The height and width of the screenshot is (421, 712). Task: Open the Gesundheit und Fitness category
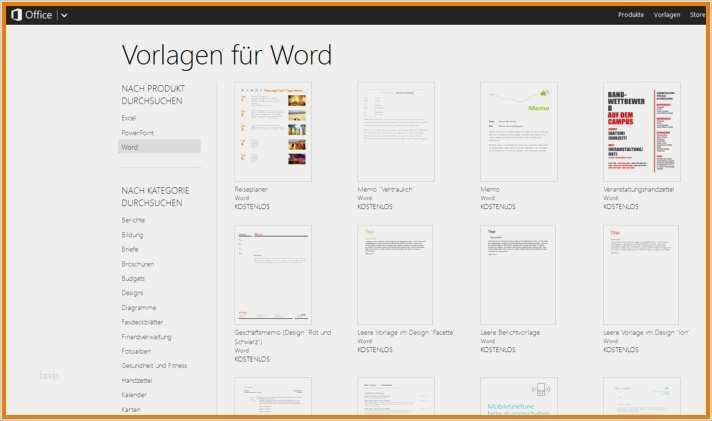coord(154,365)
